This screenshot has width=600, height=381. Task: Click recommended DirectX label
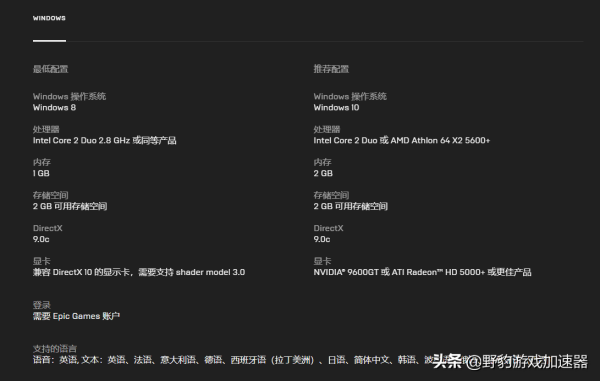[x=328, y=228]
